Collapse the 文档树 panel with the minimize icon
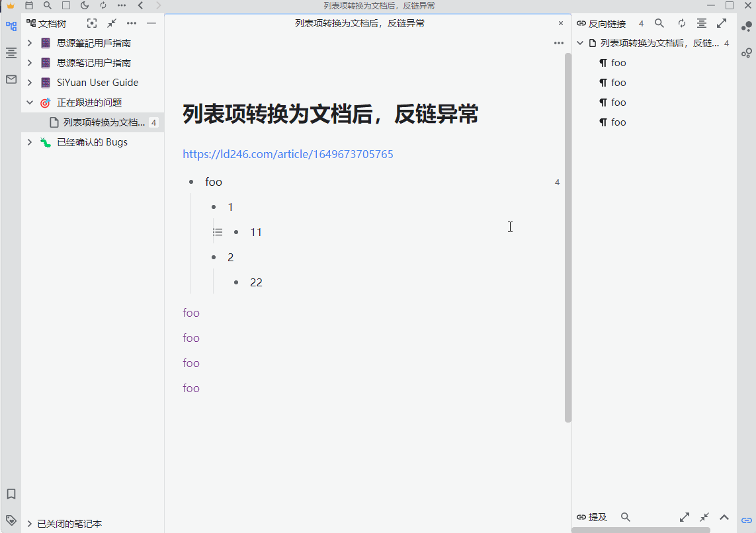Image resolution: width=756 pixels, height=533 pixels. coord(151,22)
